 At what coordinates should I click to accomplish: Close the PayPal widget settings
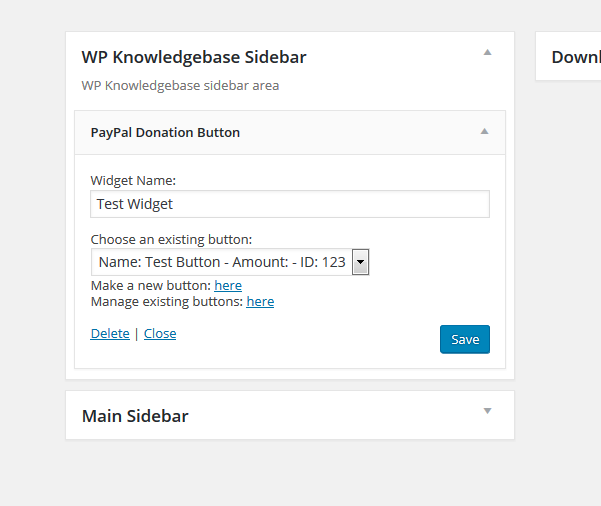coord(160,333)
